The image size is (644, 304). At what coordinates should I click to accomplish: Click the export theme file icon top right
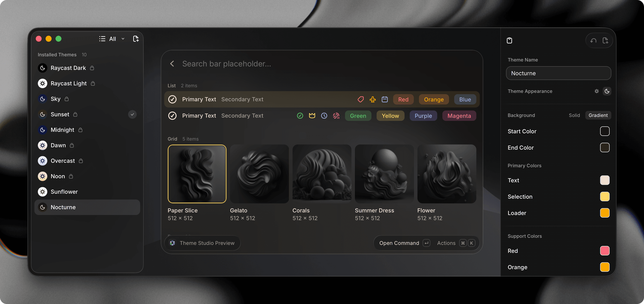click(606, 40)
